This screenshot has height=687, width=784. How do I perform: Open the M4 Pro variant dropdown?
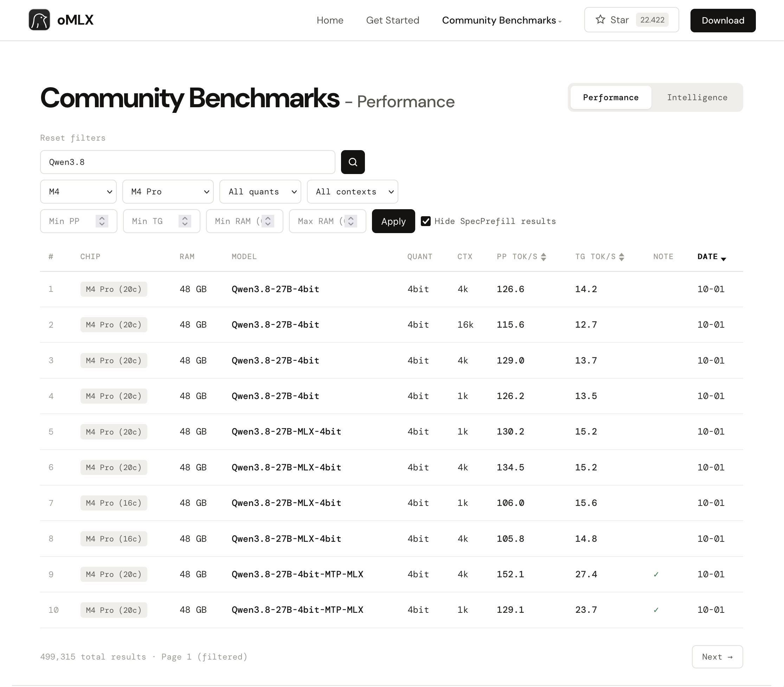click(168, 192)
